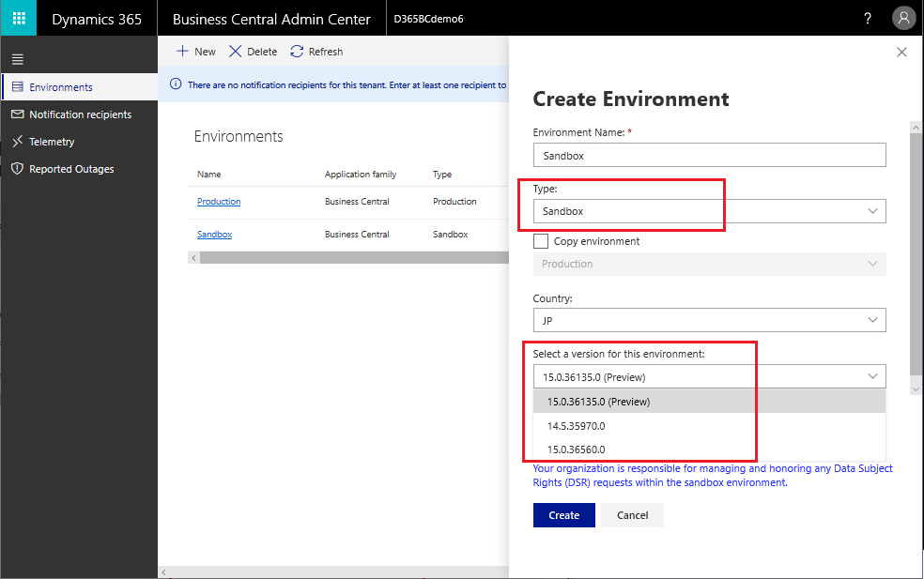Click the Create button
The width and height of the screenshot is (924, 579).
click(x=564, y=515)
